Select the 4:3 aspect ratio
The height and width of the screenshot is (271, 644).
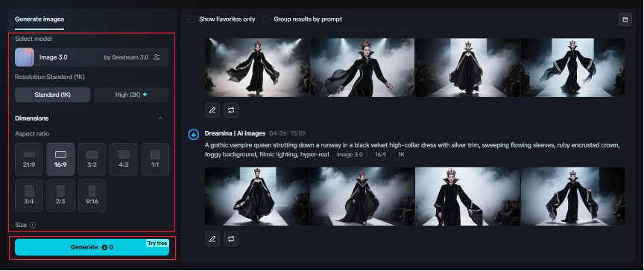124,159
